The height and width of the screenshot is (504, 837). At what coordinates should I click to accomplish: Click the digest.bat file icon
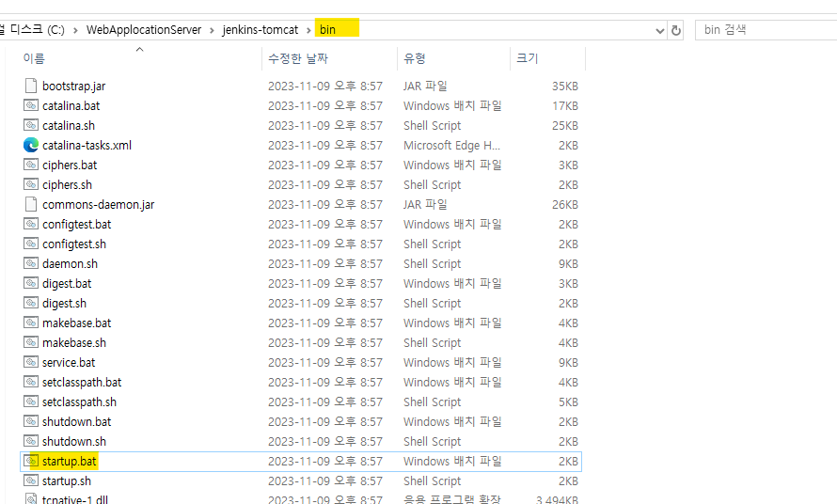[31, 283]
